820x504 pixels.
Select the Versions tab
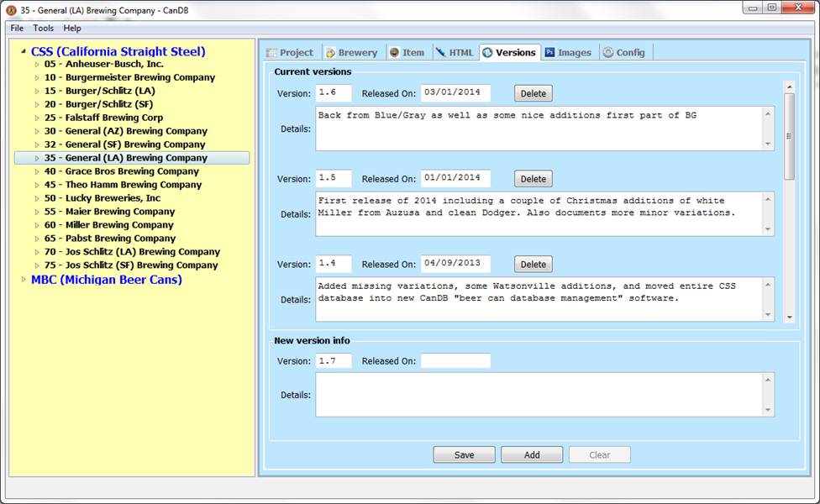[509, 52]
